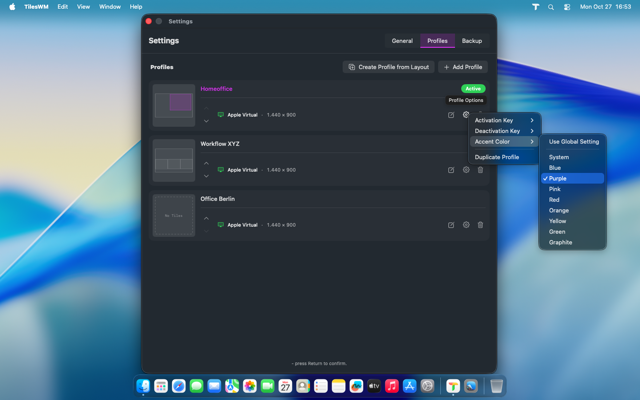Edit the Workflow XYZ profile
The width and height of the screenshot is (640, 400).
(x=451, y=170)
